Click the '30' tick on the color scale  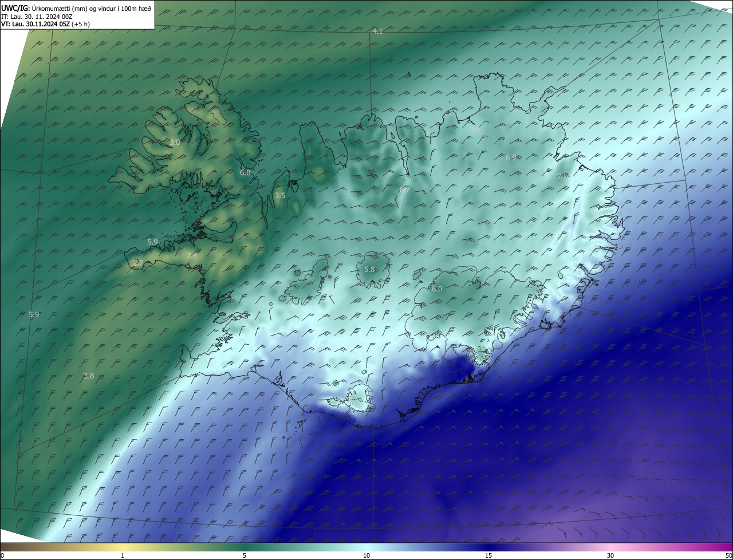tap(610, 556)
